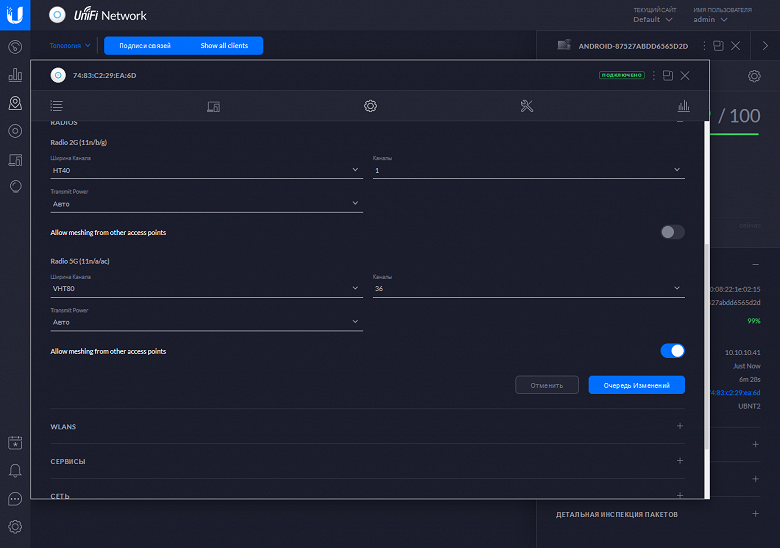This screenshot has height=548, width=780.
Task: Toggle Radio 5G allow meshing switch
Action: tap(673, 351)
